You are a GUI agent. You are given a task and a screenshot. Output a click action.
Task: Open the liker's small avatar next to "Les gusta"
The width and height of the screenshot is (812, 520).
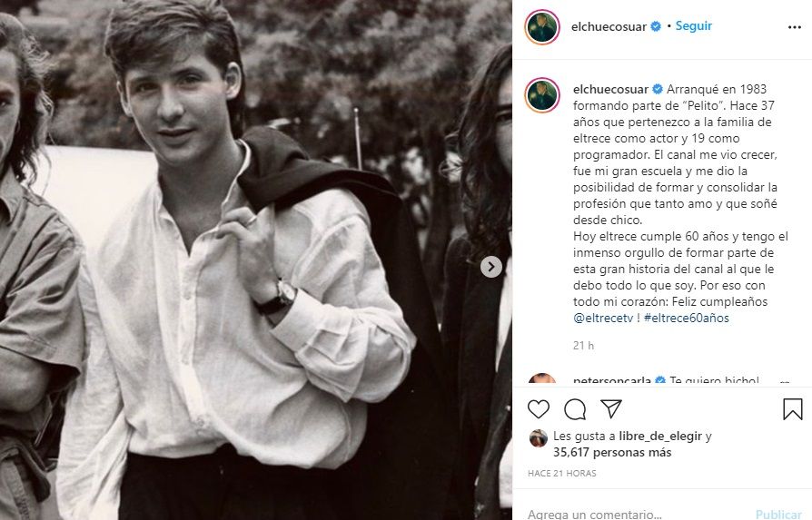click(539, 437)
